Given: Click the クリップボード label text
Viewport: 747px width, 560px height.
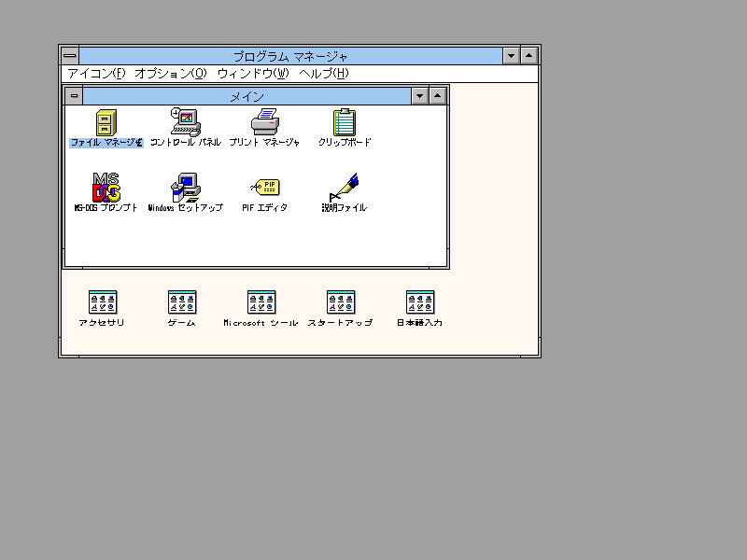Looking at the screenshot, I should click(x=345, y=143).
